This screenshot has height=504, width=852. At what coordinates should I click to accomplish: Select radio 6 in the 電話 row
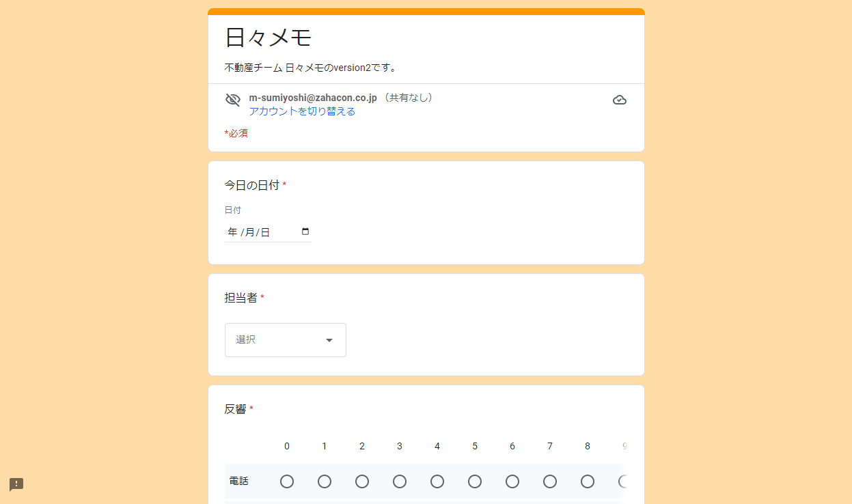coord(512,481)
